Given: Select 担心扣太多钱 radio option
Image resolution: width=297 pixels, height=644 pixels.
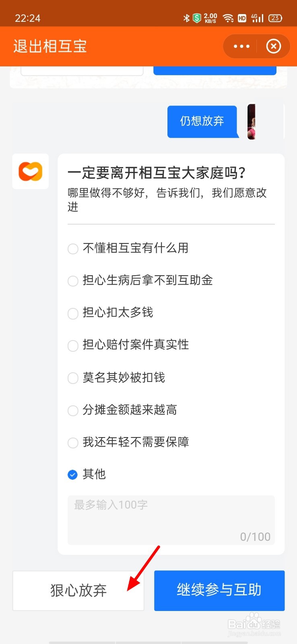Looking at the screenshot, I should tap(110, 313).
